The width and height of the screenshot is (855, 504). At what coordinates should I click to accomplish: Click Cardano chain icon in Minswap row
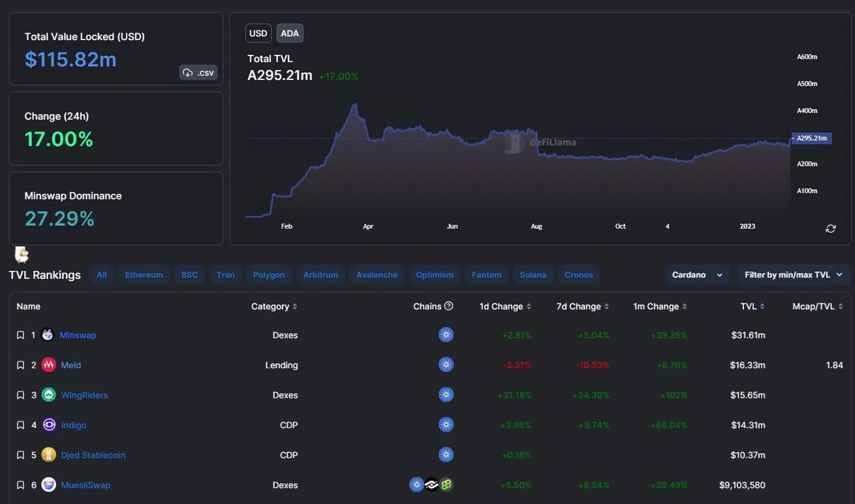click(x=446, y=335)
